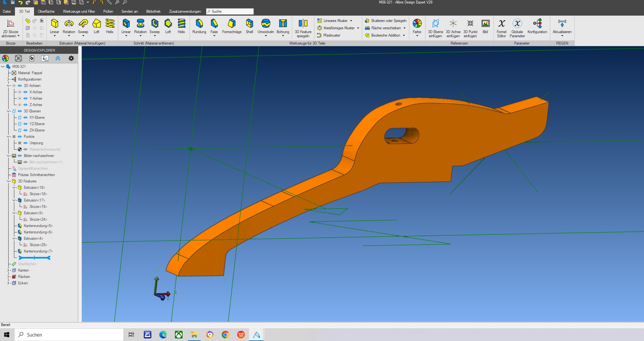The image size is (644, 341).
Task: Hide the X-Achse using its eye icon
Action: point(25,92)
